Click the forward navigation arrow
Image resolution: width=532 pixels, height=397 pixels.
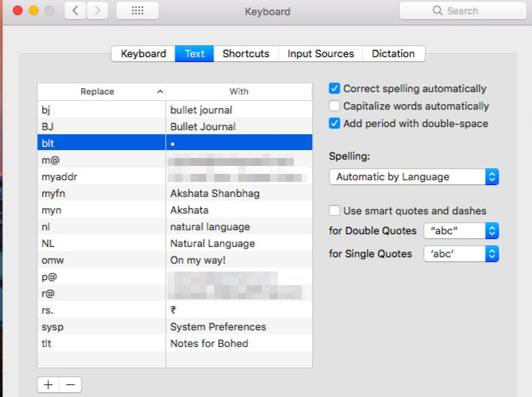pos(97,11)
